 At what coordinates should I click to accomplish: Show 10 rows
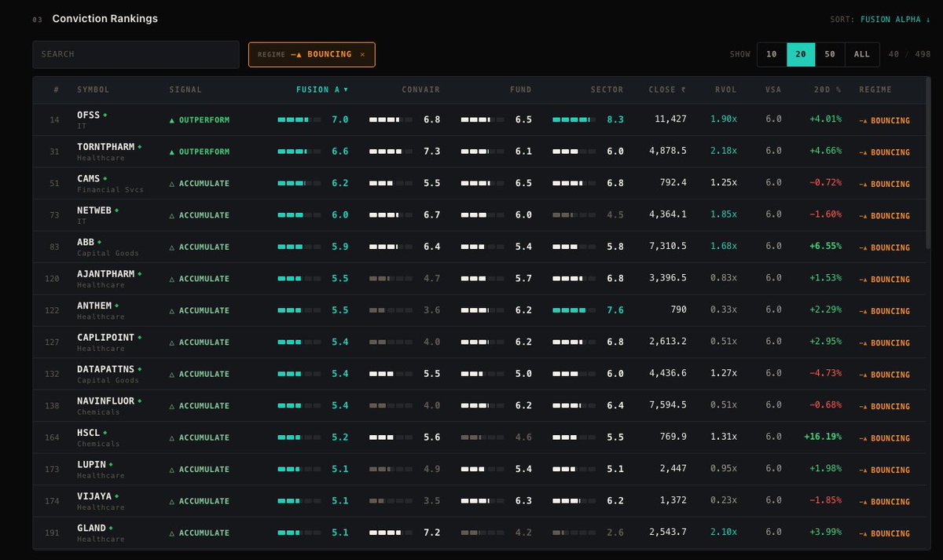coord(772,54)
